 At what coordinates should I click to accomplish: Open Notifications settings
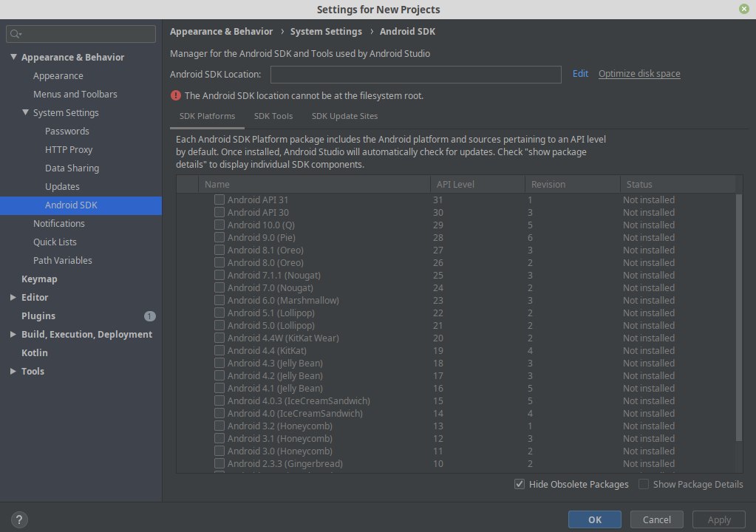[x=59, y=224]
